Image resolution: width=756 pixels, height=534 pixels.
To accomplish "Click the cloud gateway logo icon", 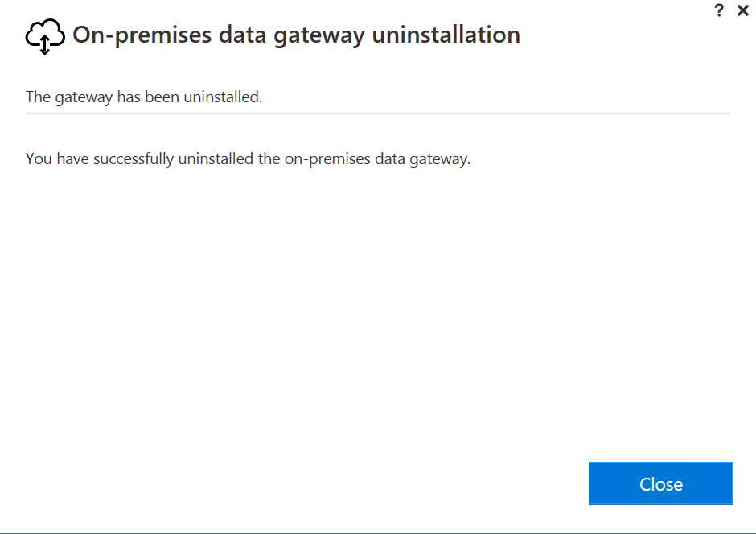I will (45, 37).
